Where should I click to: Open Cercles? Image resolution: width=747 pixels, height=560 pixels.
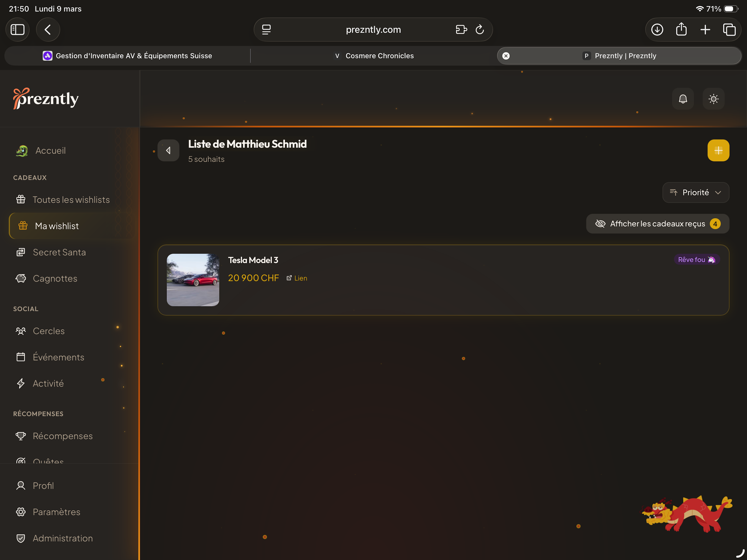point(69,331)
